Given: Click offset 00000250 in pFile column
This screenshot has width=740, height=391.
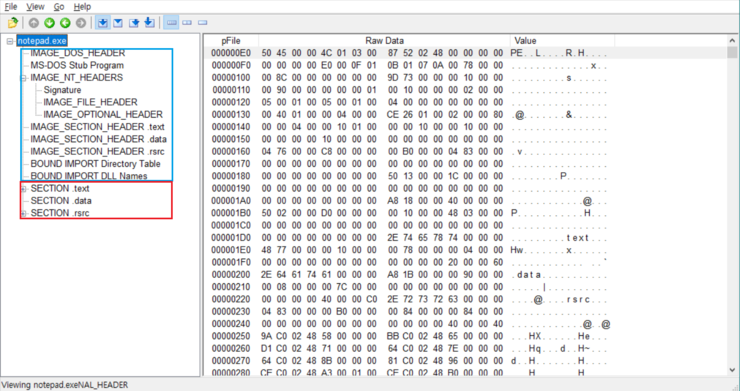Looking at the screenshot, I should point(231,335).
